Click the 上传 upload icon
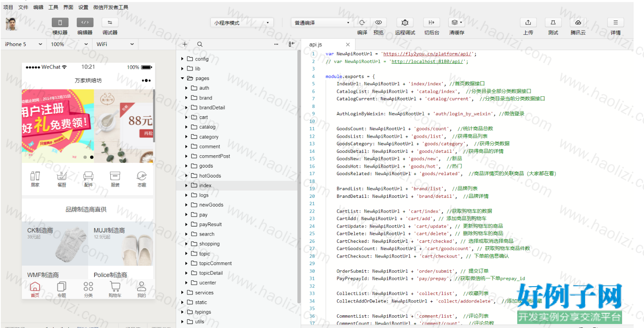The width and height of the screenshot is (644, 328). [528, 23]
